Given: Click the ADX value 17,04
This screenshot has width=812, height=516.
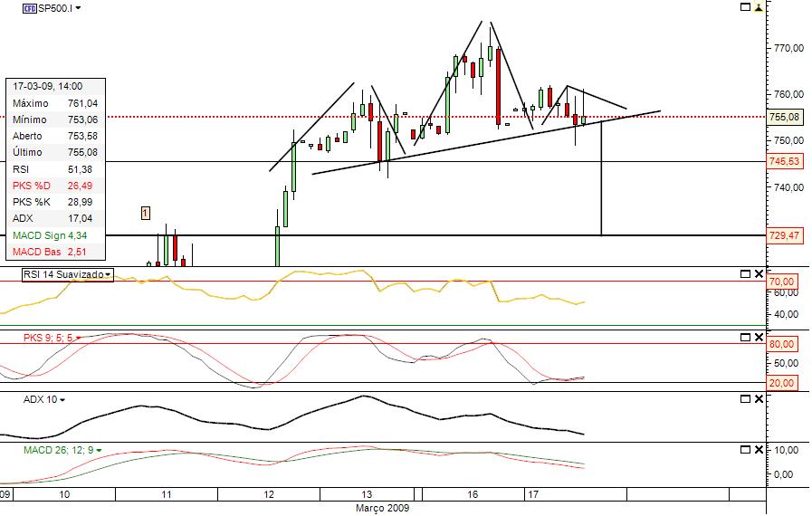Looking at the screenshot, I should click(x=81, y=219).
